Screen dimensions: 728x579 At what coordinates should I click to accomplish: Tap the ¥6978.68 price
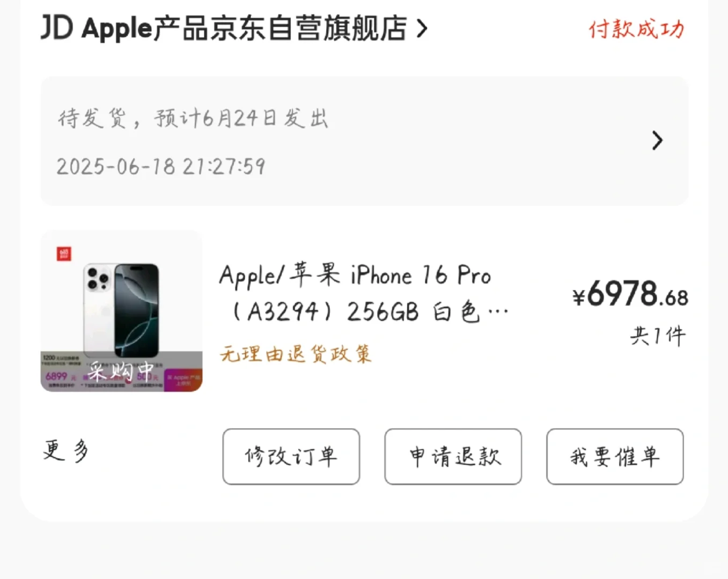[x=630, y=294]
